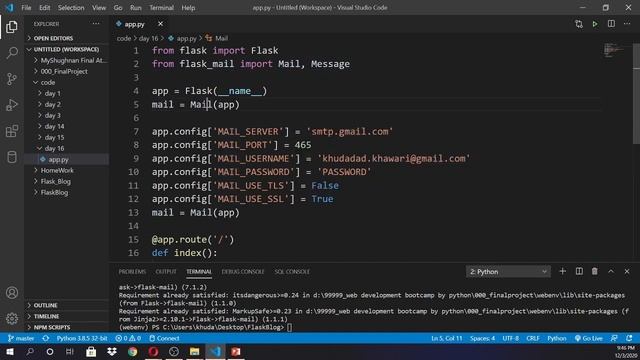Click the Explorer more actions ellipsis

click(96, 24)
